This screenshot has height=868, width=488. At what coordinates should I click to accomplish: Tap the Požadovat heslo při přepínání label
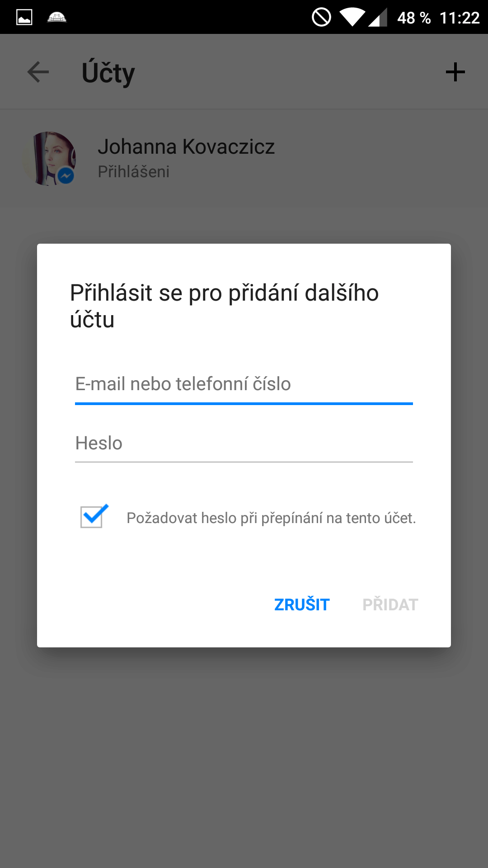[271, 518]
